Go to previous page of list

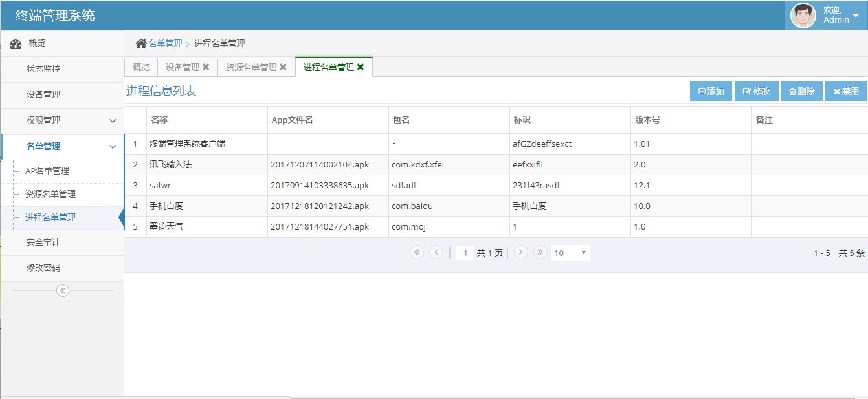436,253
